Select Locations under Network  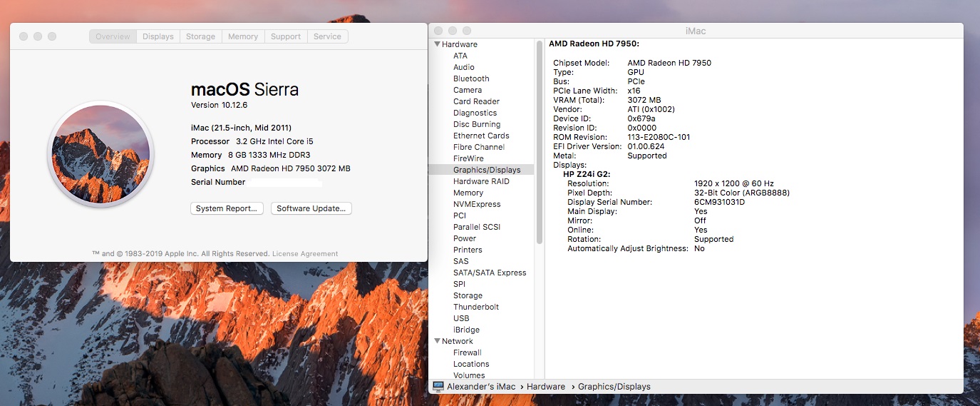coord(471,364)
